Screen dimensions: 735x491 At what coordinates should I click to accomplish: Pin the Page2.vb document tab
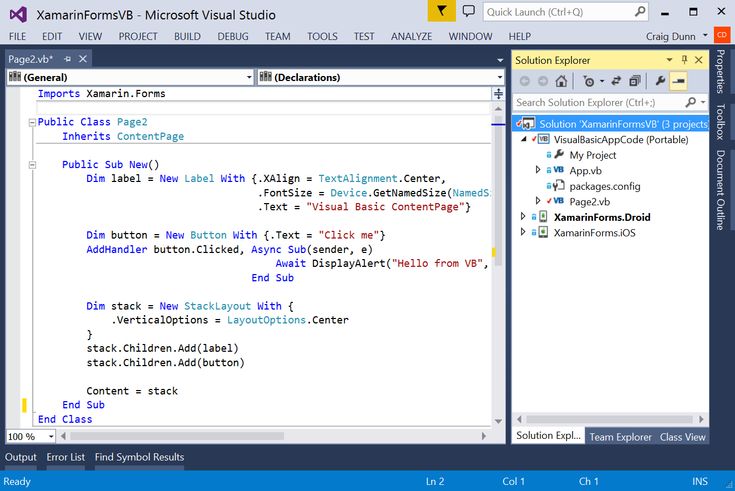(67, 59)
